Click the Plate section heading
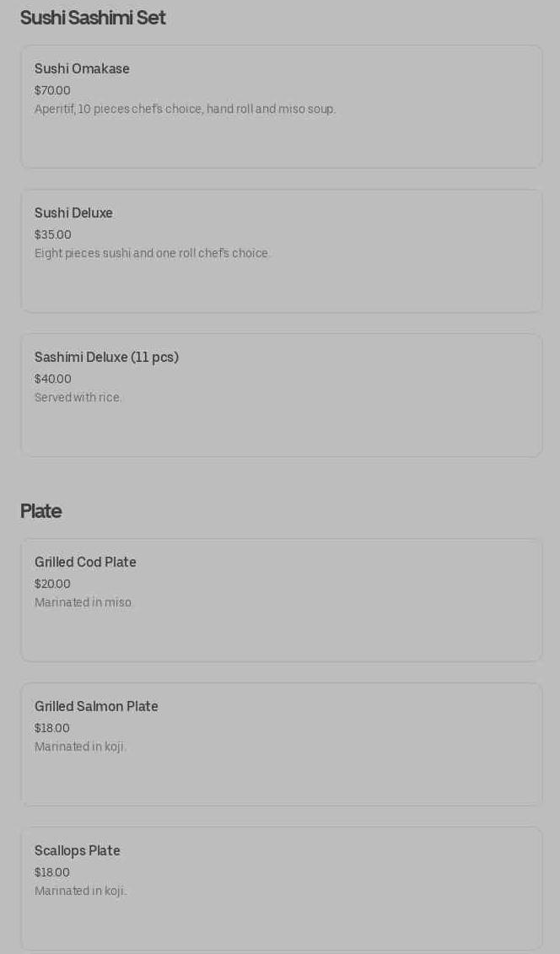 (40, 511)
